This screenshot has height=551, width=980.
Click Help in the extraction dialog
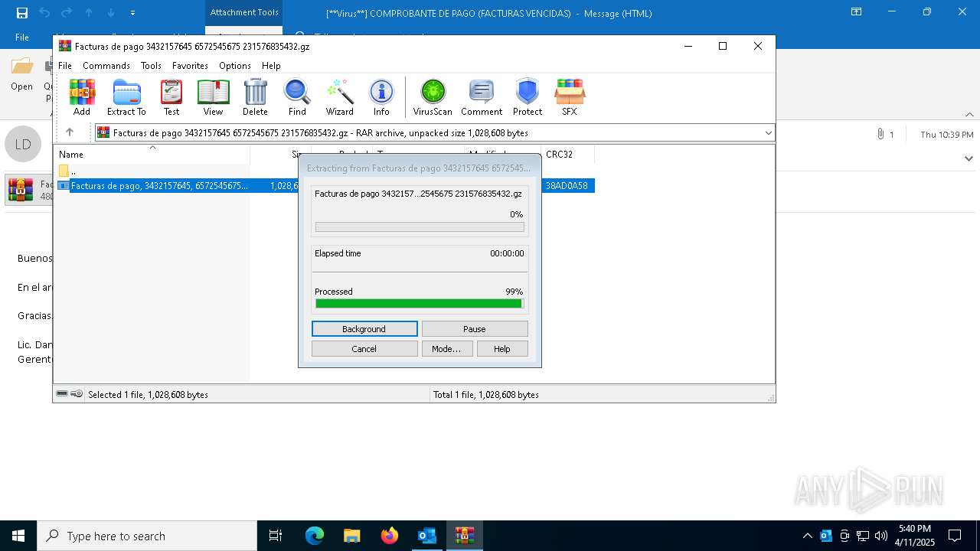point(502,348)
